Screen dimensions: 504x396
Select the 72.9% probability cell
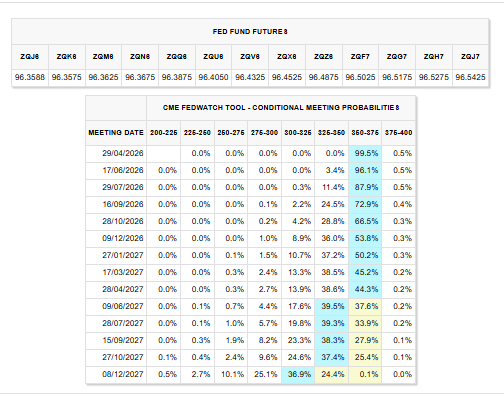click(x=365, y=204)
